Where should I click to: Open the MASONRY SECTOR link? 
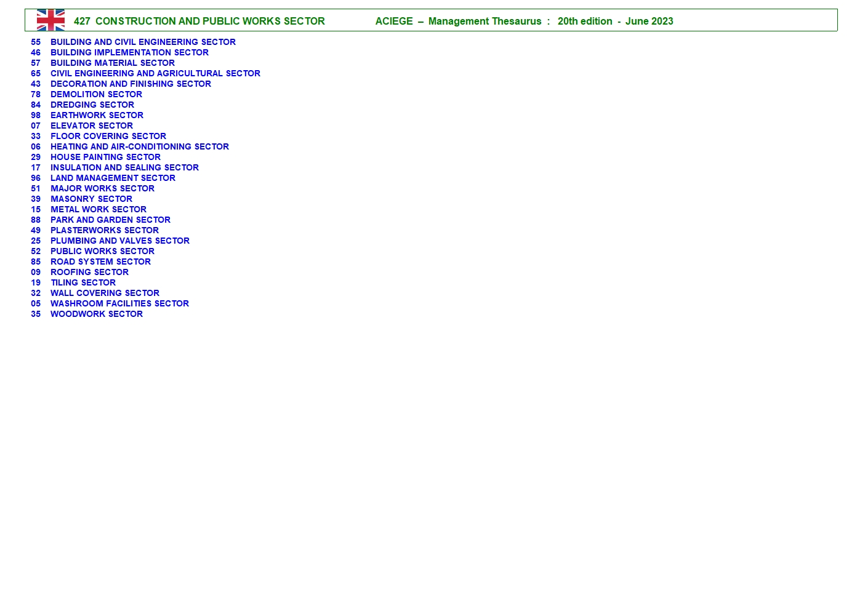click(x=91, y=199)
